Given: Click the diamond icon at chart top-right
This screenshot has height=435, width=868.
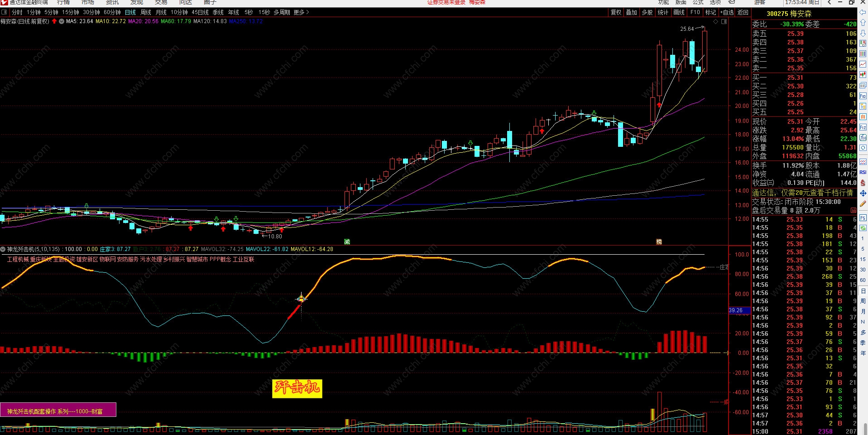Looking at the screenshot, I should (716, 21).
